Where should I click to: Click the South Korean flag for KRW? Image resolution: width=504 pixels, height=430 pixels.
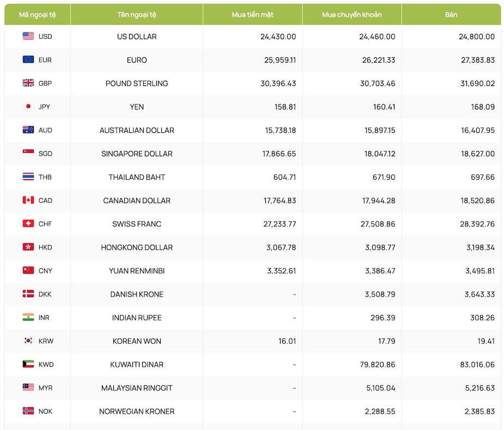[28, 341]
